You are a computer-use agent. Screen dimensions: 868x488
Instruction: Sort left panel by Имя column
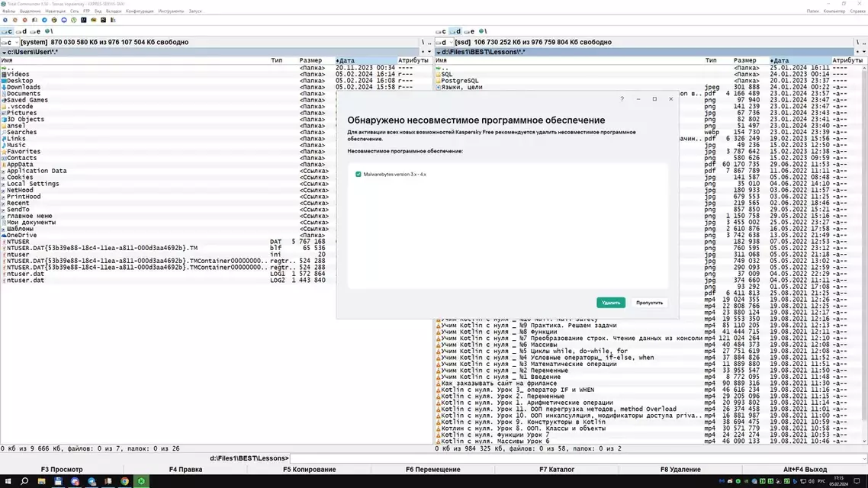coord(134,60)
